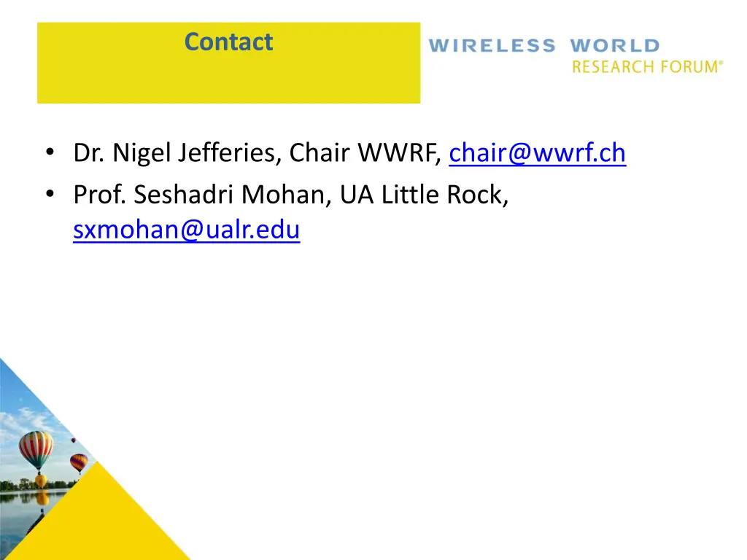
Task: Click the tiny distant balloon in sky
Action: (74, 440)
